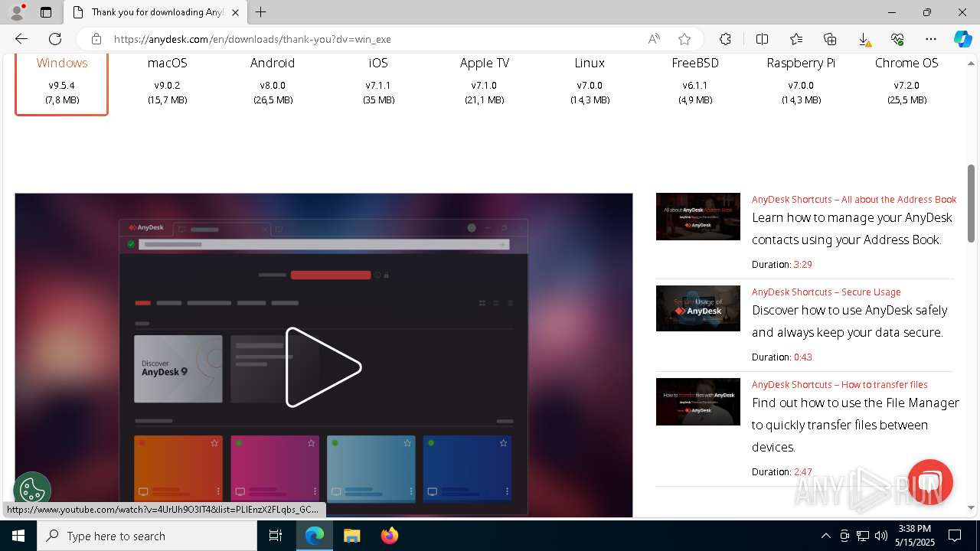Close the AnyDesk download tab

[x=235, y=12]
